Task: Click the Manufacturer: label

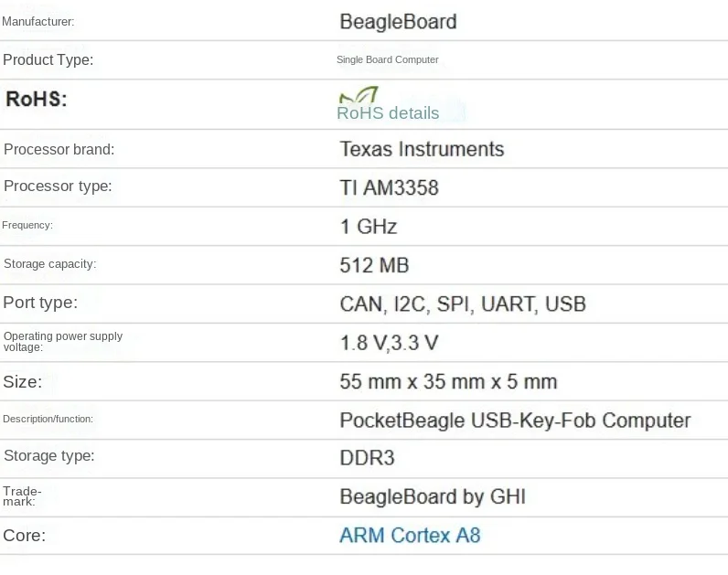Action: (x=38, y=21)
